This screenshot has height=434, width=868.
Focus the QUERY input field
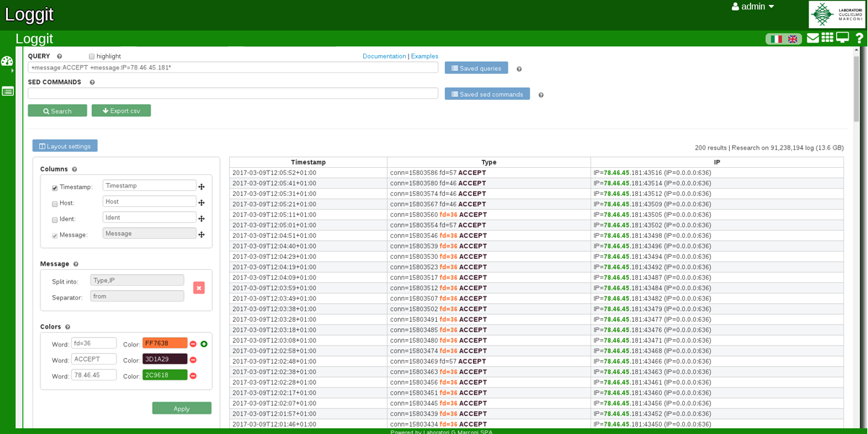(233, 67)
